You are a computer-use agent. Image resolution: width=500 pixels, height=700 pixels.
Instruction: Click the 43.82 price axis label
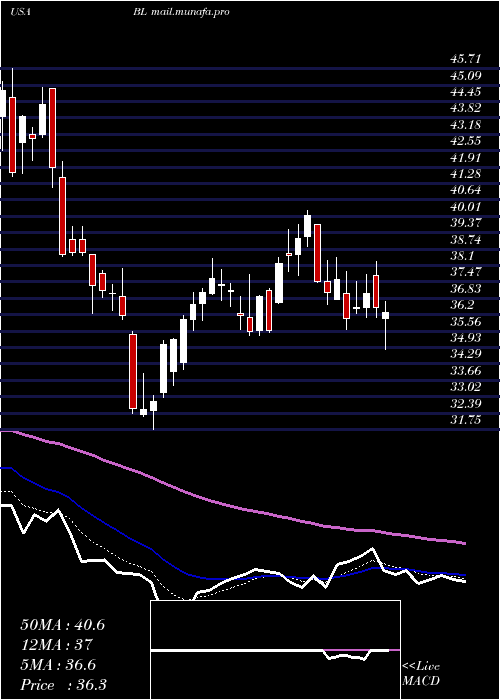[465, 108]
